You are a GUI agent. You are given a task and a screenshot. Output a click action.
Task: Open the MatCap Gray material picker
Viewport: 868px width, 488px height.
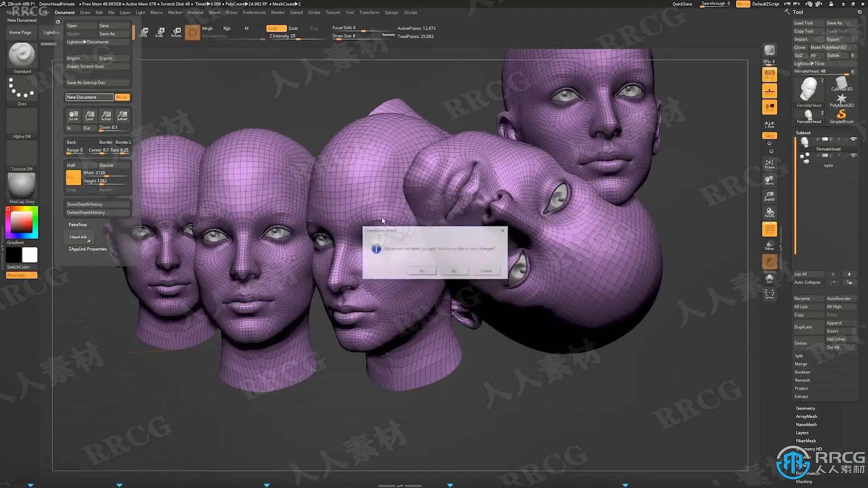(22, 186)
